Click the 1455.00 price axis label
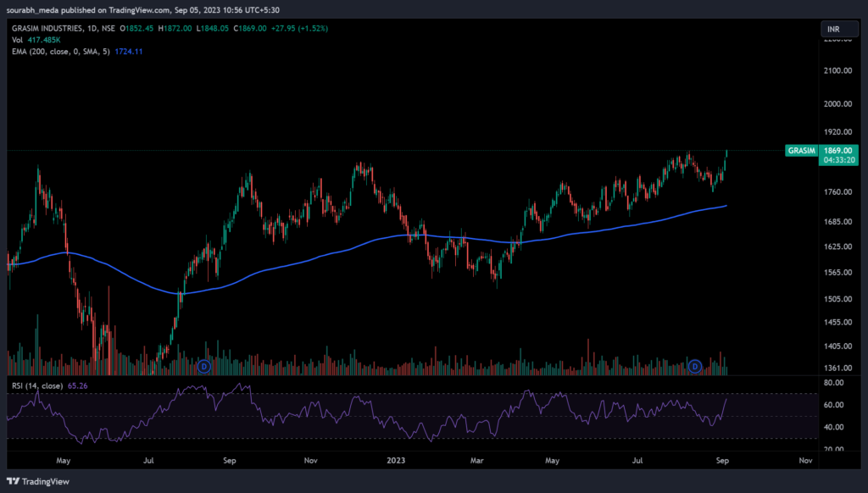This screenshot has height=493, width=868. 838,323
